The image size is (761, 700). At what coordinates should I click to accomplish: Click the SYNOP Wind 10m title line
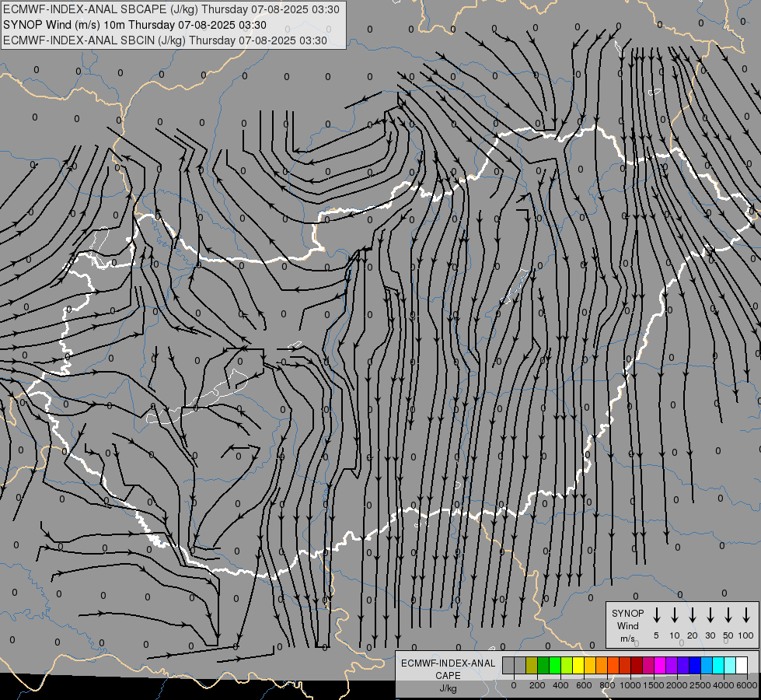coord(135,25)
